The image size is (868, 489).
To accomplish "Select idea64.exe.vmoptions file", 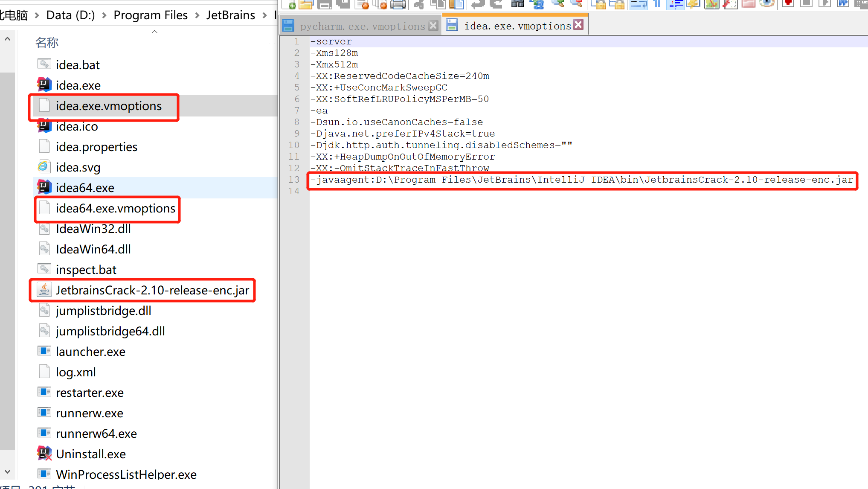I will coord(115,208).
